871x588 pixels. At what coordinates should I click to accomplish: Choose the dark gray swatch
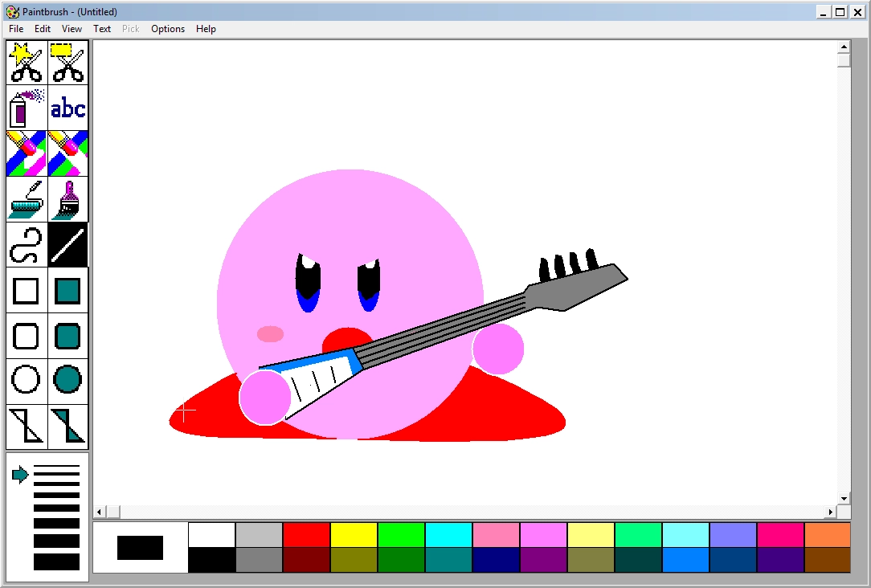pyautogui.click(x=259, y=560)
